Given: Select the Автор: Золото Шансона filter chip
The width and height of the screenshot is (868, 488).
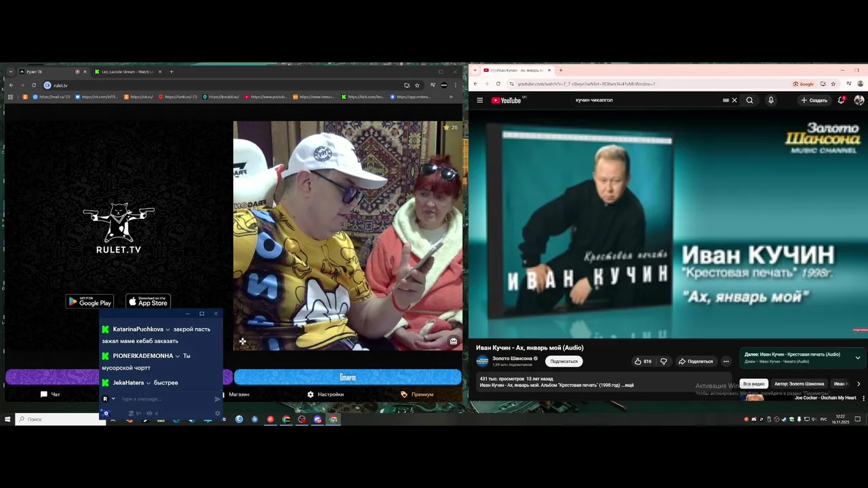Looking at the screenshot, I should coord(799,384).
